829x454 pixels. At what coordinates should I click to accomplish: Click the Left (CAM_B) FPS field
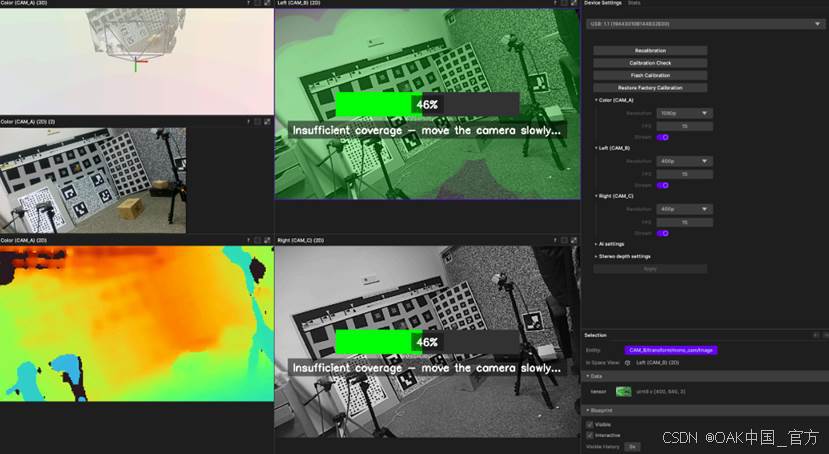click(x=684, y=174)
